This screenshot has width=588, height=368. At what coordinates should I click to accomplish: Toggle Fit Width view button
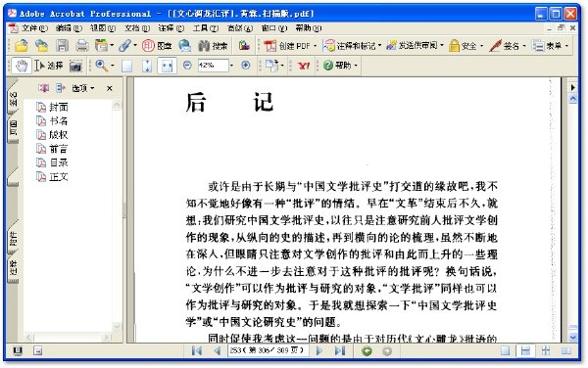click(167, 67)
